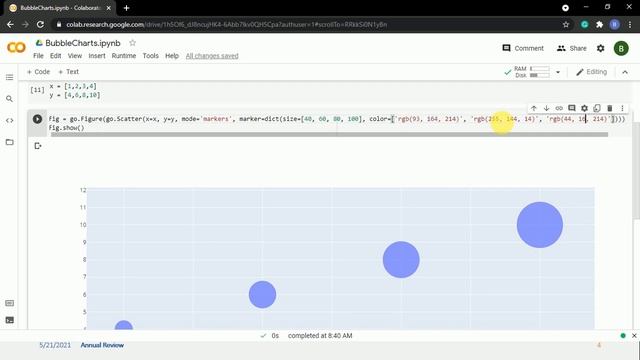This screenshot has width=640, height=360.
Task: Click the cell horizontal scrollbar
Action: [x=329, y=134]
